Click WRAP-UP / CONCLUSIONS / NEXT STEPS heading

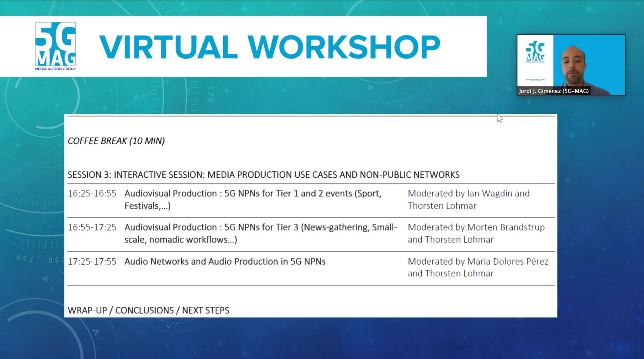148,310
